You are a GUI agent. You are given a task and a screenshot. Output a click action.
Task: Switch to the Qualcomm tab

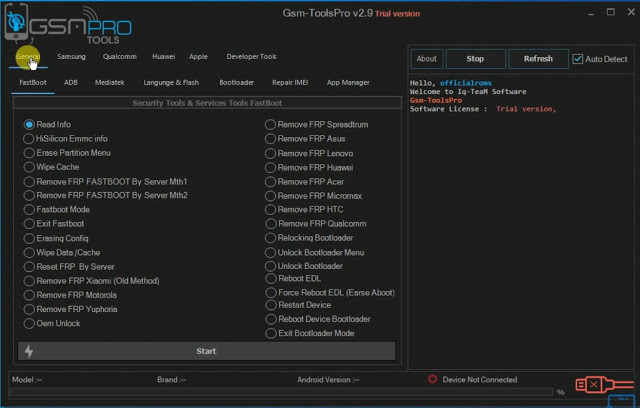[120, 56]
